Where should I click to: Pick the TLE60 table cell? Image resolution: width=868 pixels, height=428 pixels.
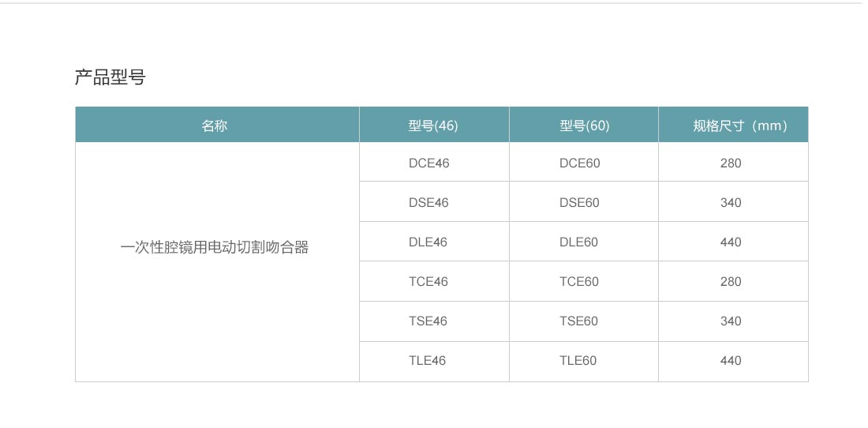coord(584,361)
